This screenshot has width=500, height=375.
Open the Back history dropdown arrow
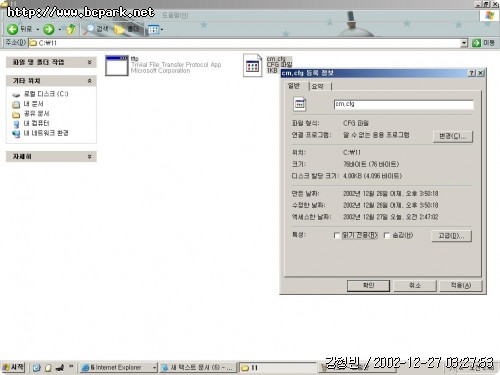38,30
